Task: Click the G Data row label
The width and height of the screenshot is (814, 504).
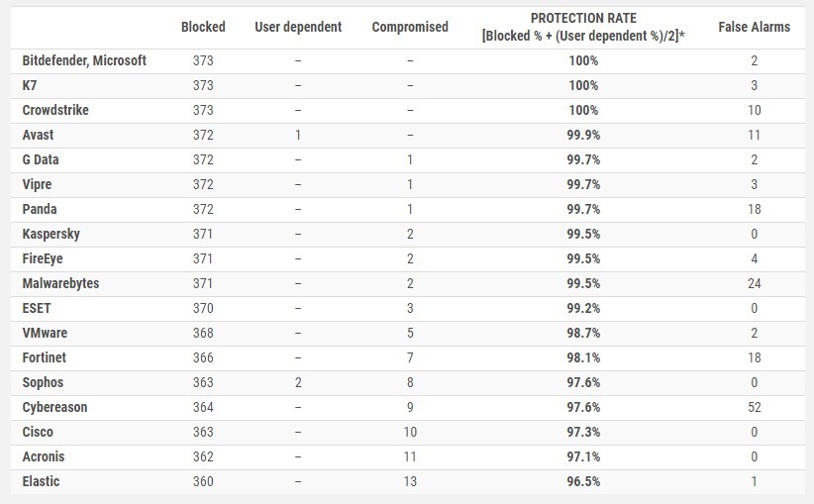Action: [41, 159]
